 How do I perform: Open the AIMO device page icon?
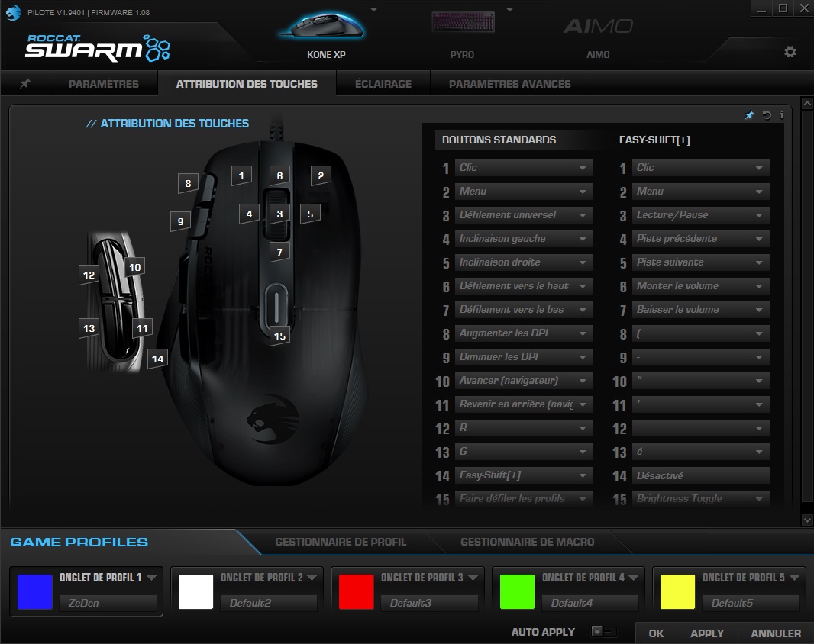(x=599, y=25)
